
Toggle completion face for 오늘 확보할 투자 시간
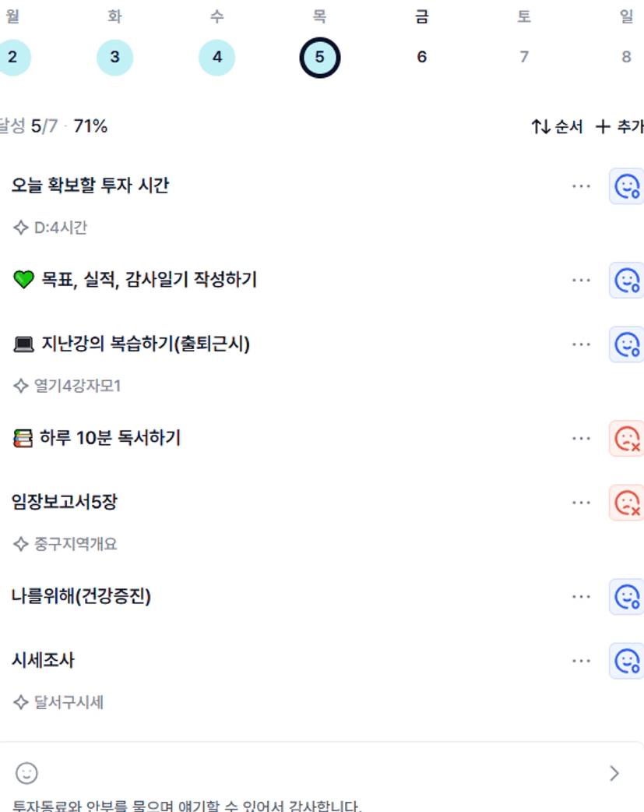[x=626, y=186]
